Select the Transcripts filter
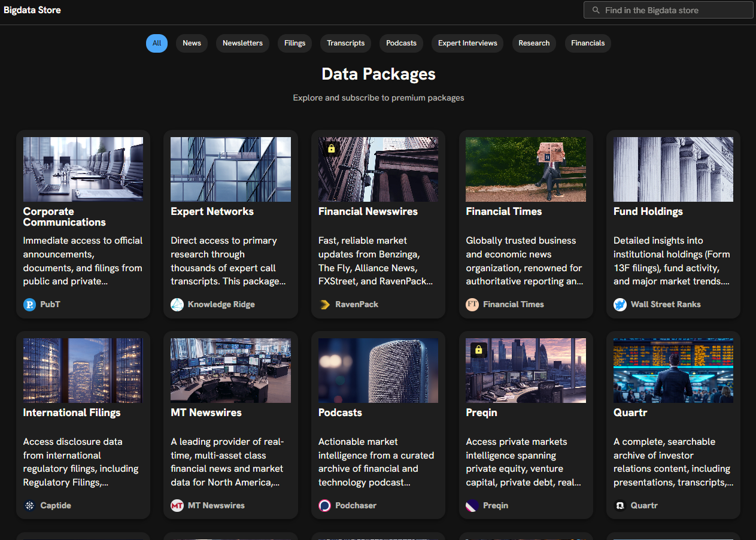Viewport: 756px width, 540px height. (345, 43)
